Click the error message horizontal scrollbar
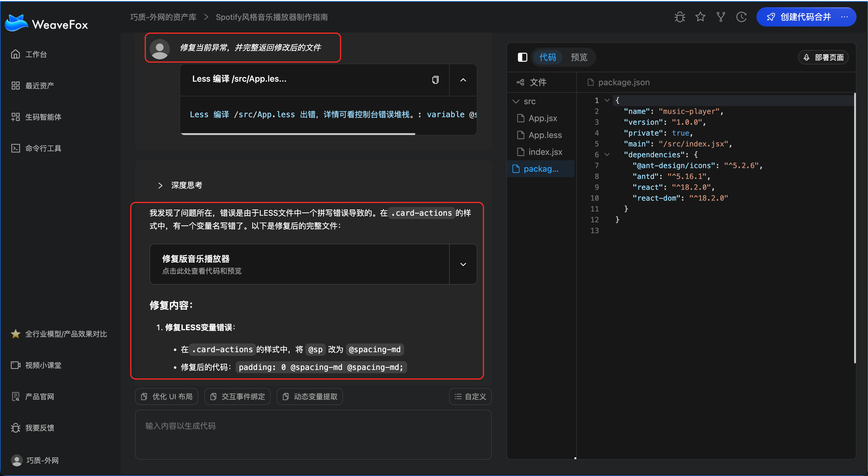Image resolution: width=868 pixels, height=476 pixels. pyautogui.click(x=298, y=134)
